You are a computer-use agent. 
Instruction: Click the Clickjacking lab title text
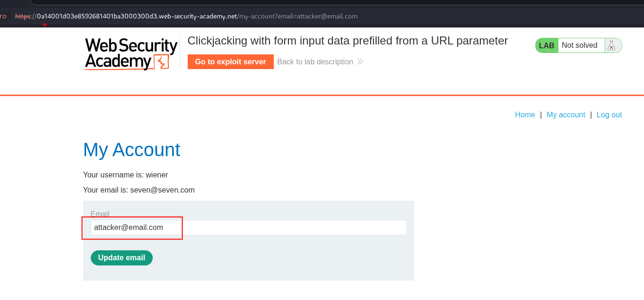click(x=348, y=41)
